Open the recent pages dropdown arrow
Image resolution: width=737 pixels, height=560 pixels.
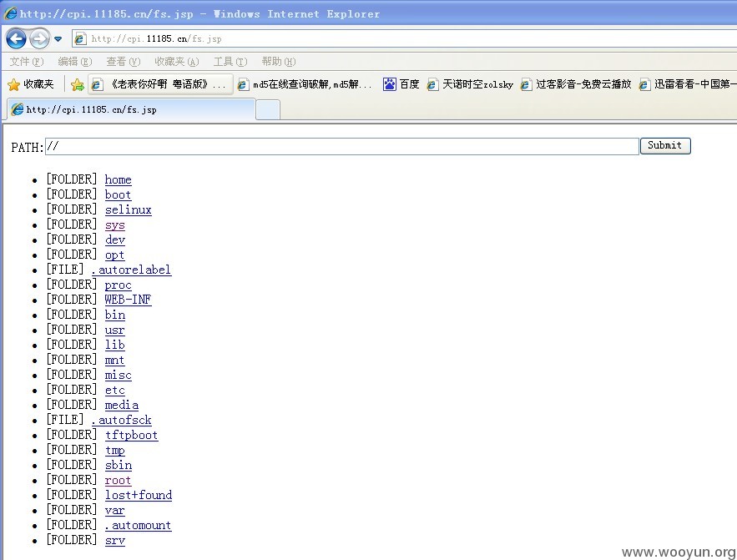[x=58, y=39]
